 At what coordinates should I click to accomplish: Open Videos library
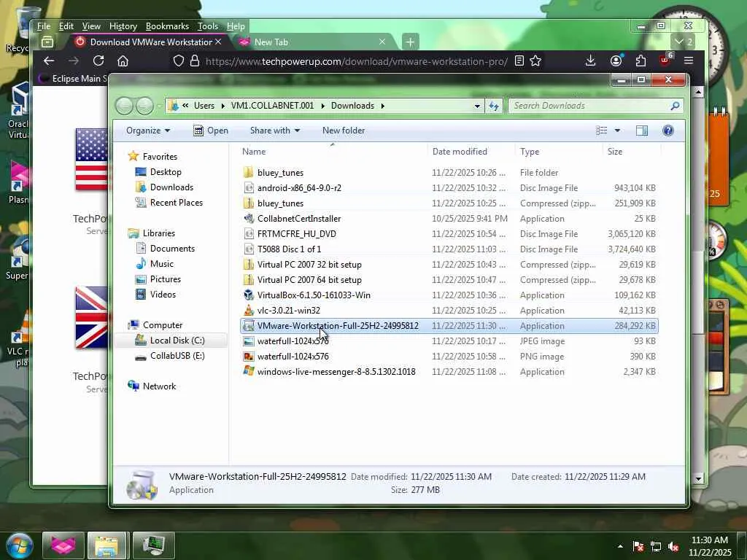(163, 295)
